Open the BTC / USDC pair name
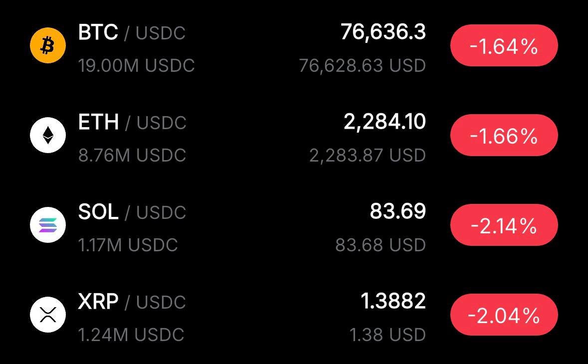Screen dimensions: 588x364 (x=132, y=33)
